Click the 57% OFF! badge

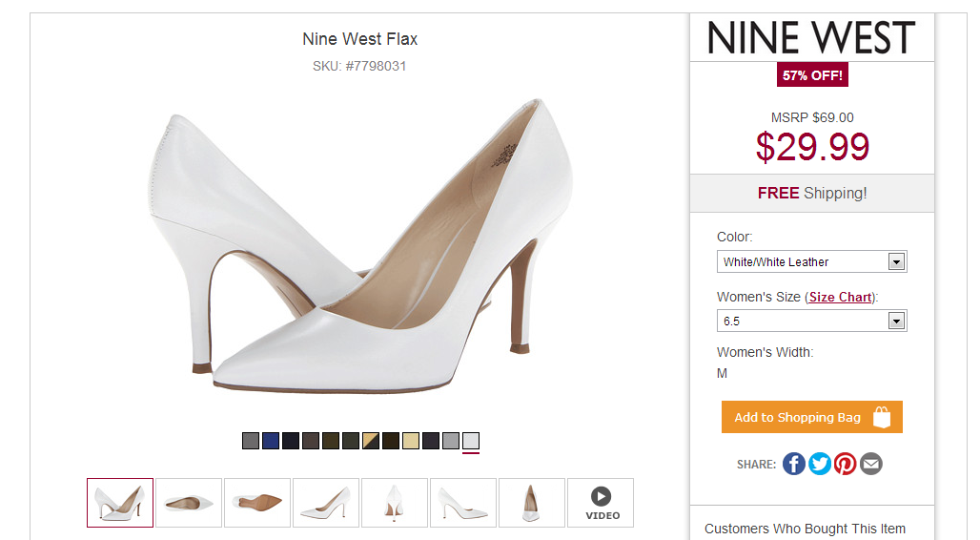(812, 75)
